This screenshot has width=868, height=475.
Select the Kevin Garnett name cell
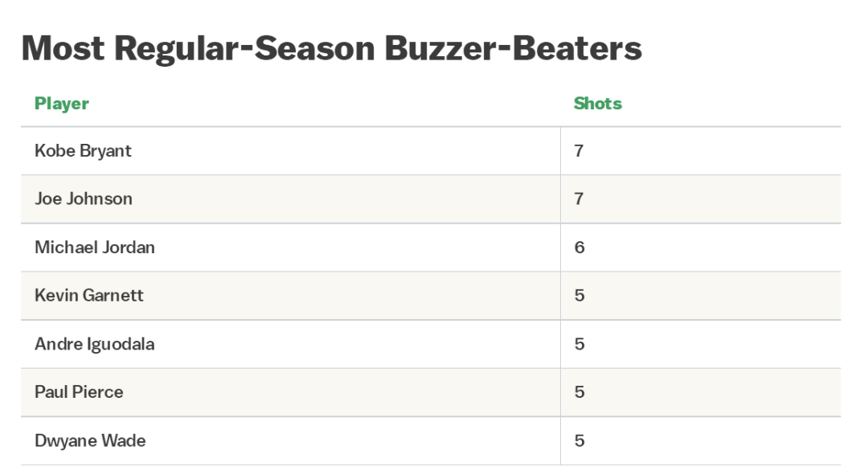[x=291, y=296]
